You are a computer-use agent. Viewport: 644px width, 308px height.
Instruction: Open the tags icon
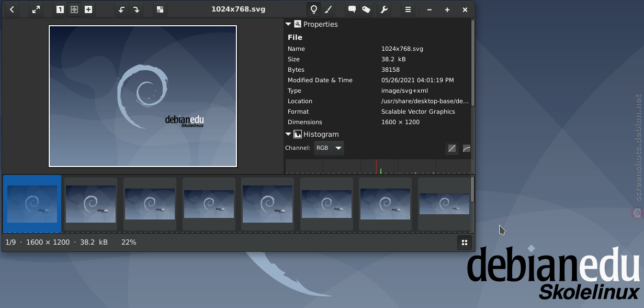[x=366, y=9]
